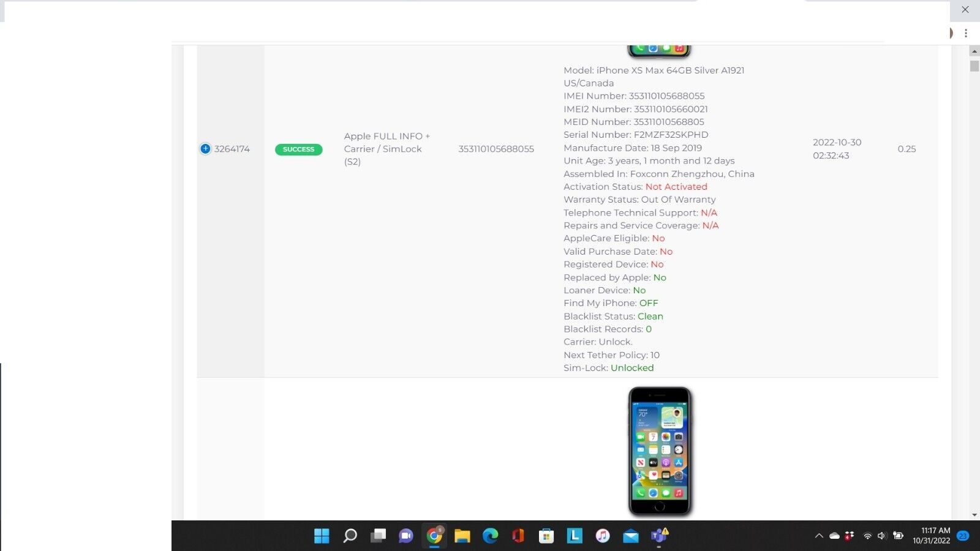Select the Serial Number F2MZF32SKPHD line
The image size is (980, 551).
coord(636,135)
